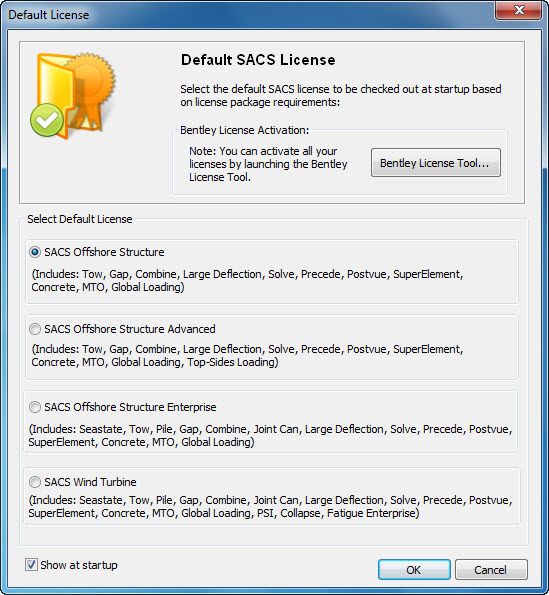
Task: Open the Bentley License Tool
Action: click(x=436, y=163)
